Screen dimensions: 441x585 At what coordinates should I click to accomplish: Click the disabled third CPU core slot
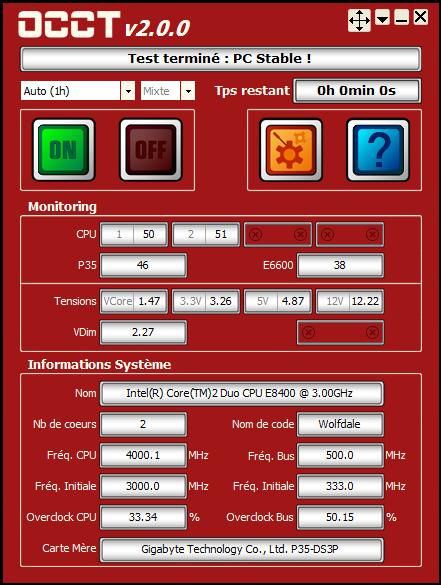[x=278, y=235]
